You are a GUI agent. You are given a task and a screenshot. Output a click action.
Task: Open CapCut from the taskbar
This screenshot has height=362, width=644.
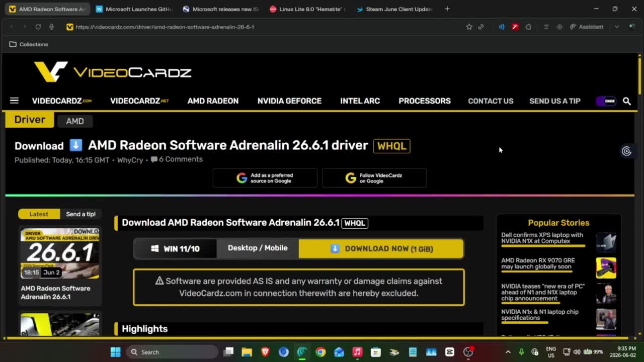449,352
